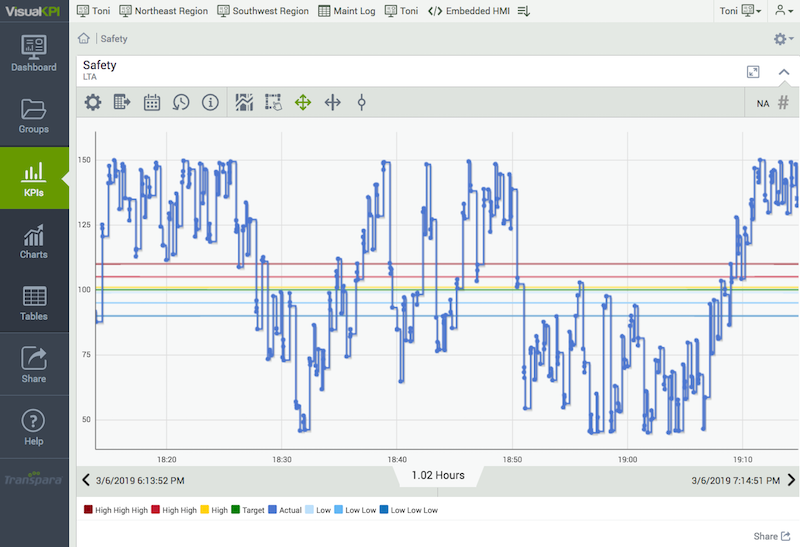Click the time history clock icon

181,102
